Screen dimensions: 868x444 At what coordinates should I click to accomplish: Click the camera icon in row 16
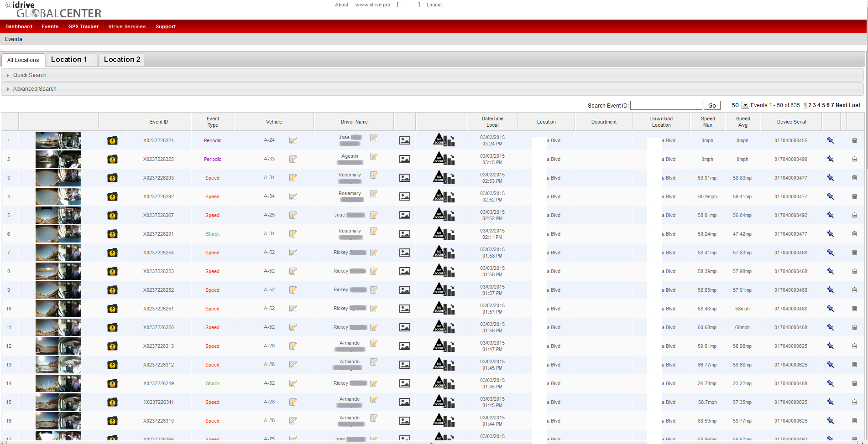[112, 421]
